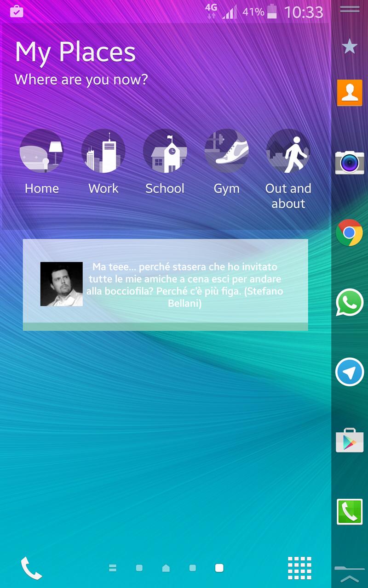Launch the Camera app from edge panel

click(350, 163)
